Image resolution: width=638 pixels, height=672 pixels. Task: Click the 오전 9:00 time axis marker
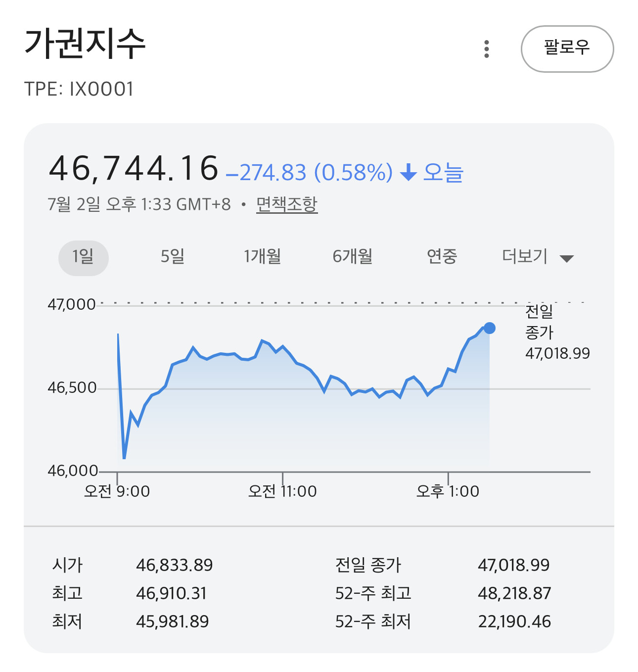(117, 491)
